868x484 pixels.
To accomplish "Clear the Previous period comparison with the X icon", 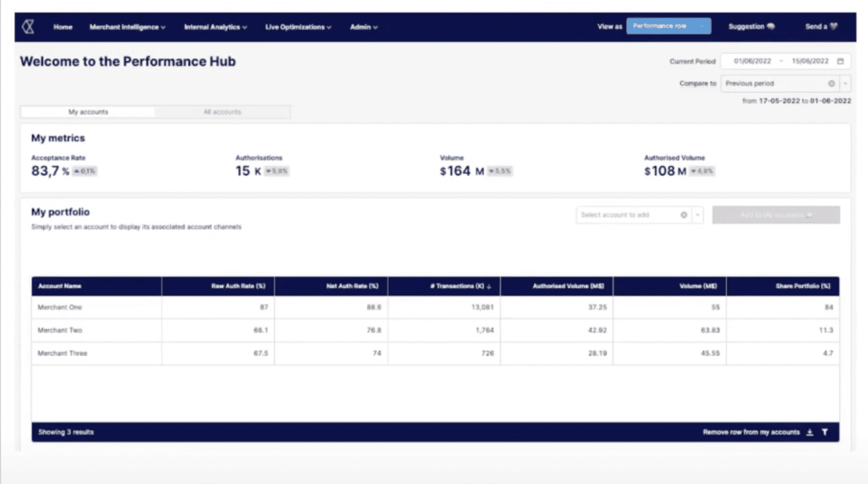I will coord(831,84).
